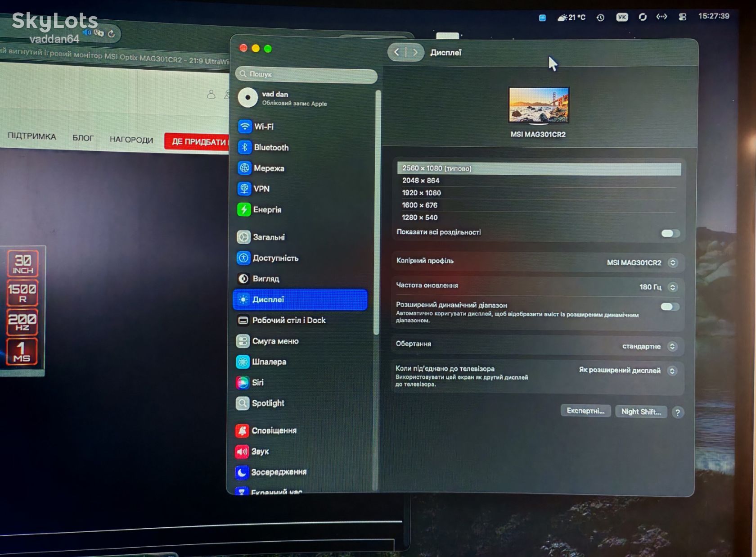Click the MSI MAG301CR2 display thumbnail

click(x=539, y=105)
